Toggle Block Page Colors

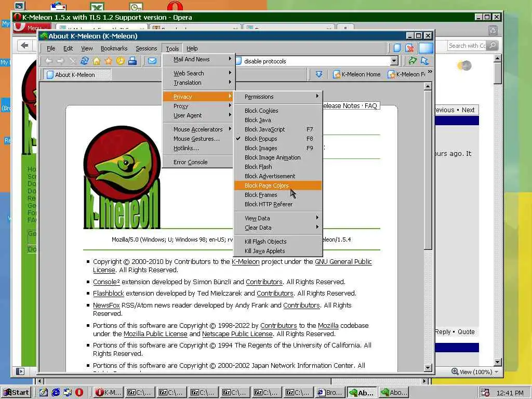[278, 185]
